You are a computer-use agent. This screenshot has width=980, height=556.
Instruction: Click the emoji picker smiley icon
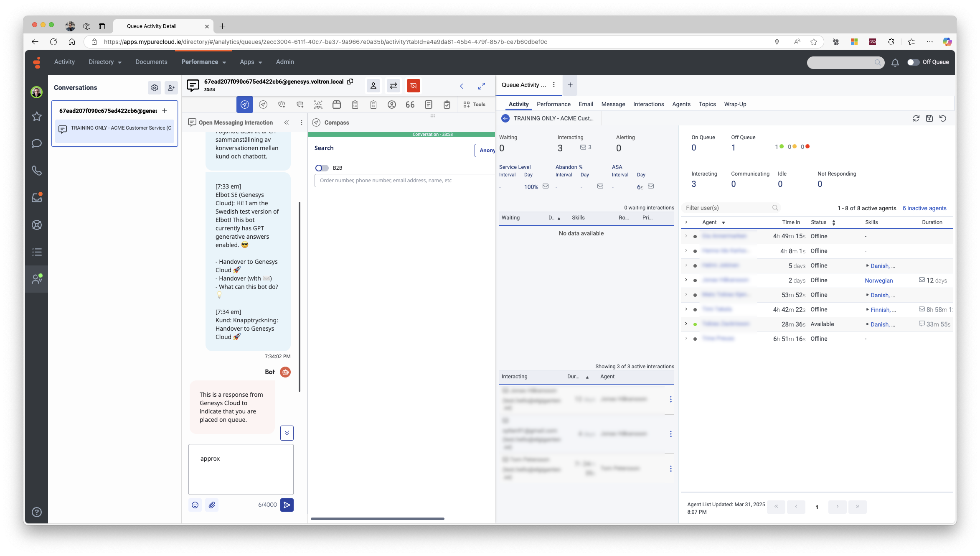[x=195, y=505]
